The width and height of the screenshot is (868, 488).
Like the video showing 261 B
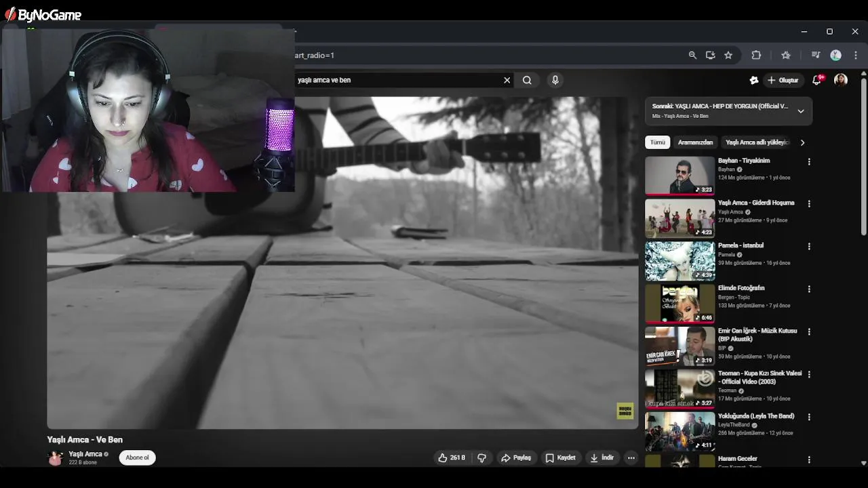(x=451, y=458)
